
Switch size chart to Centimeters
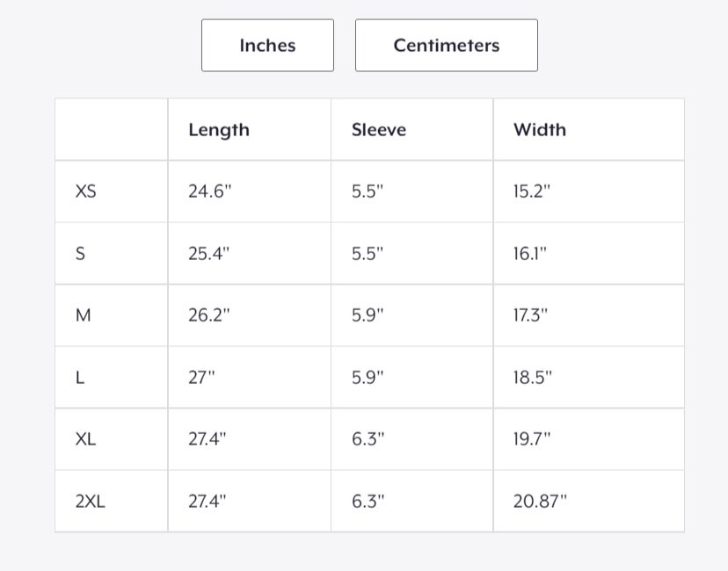(x=446, y=46)
